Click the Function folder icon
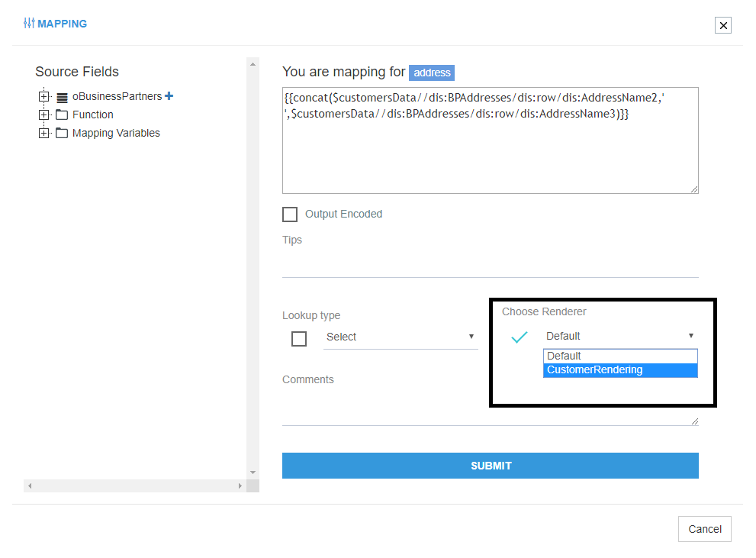 pos(62,115)
